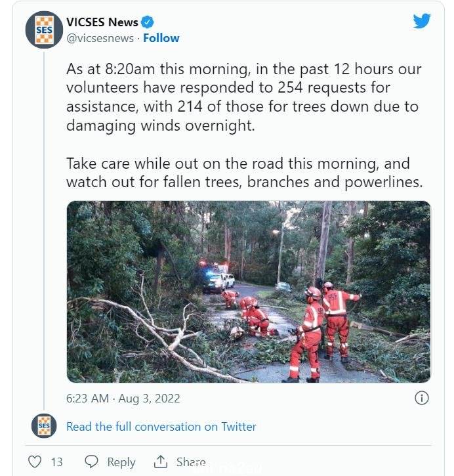Click the Take care on the road paragraph
454x476 pixels.
pyautogui.click(x=244, y=173)
